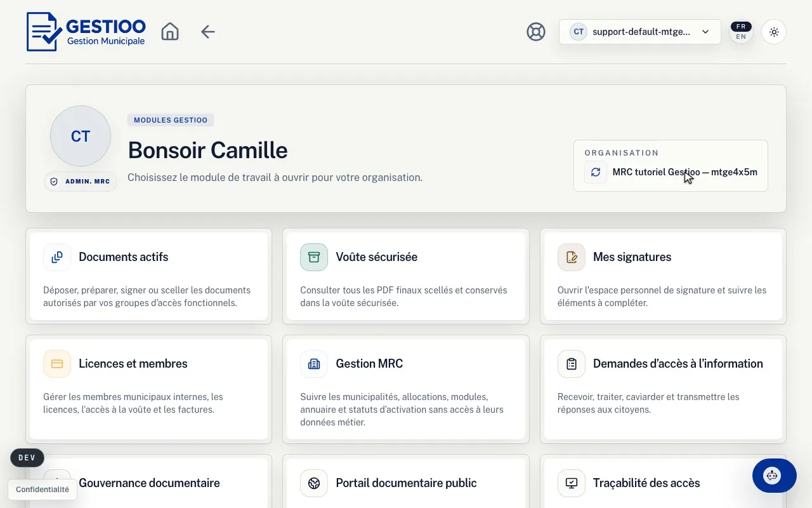Open the Traçabilité des accès module
Screen dimensions: 812x508
click(663, 483)
